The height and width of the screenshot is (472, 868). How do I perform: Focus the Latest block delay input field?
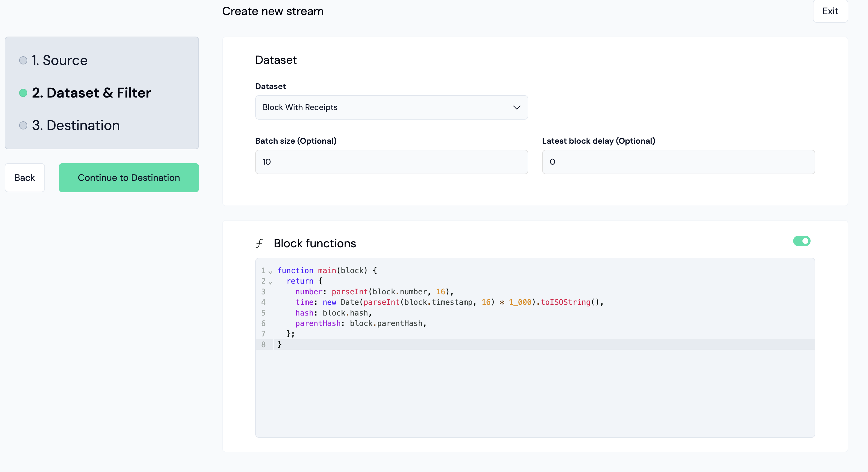[x=678, y=162]
